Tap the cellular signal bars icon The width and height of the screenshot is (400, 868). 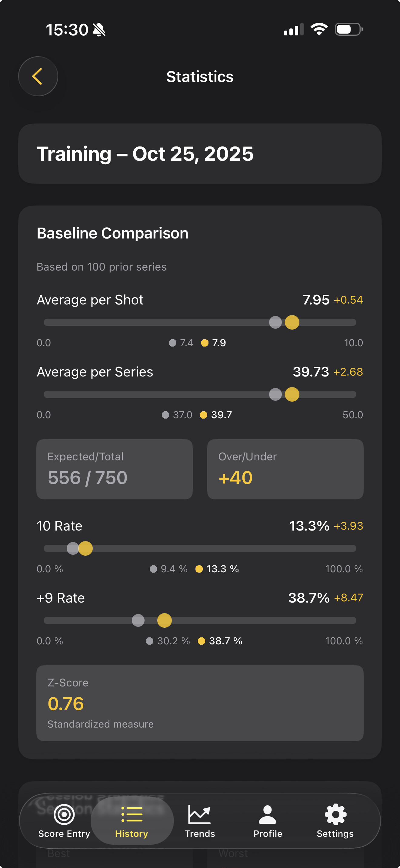coord(293,30)
